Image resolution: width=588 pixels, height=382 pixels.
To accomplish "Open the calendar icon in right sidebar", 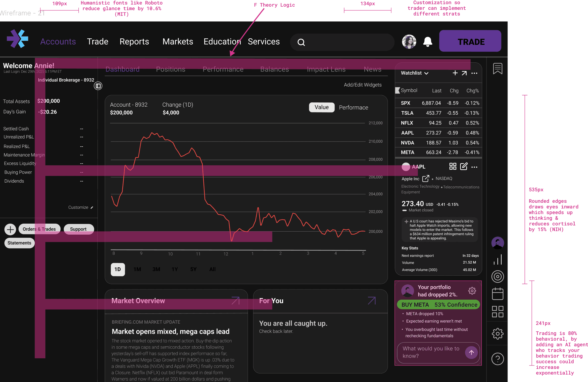I will click(497, 294).
